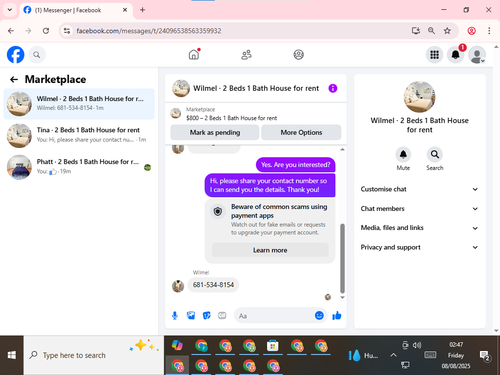Open the Groups icon in top navigation

pyautogui.click(x=298, y=55)
